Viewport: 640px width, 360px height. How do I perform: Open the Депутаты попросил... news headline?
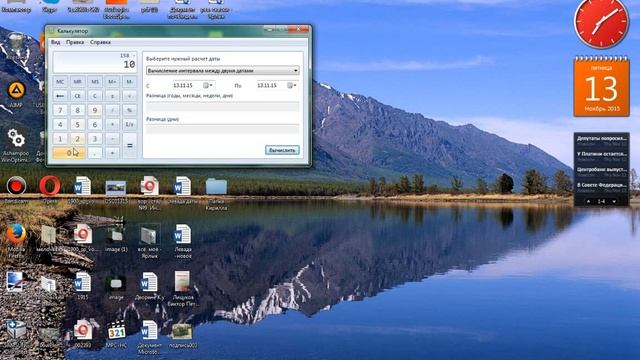[x=601, y=140]
